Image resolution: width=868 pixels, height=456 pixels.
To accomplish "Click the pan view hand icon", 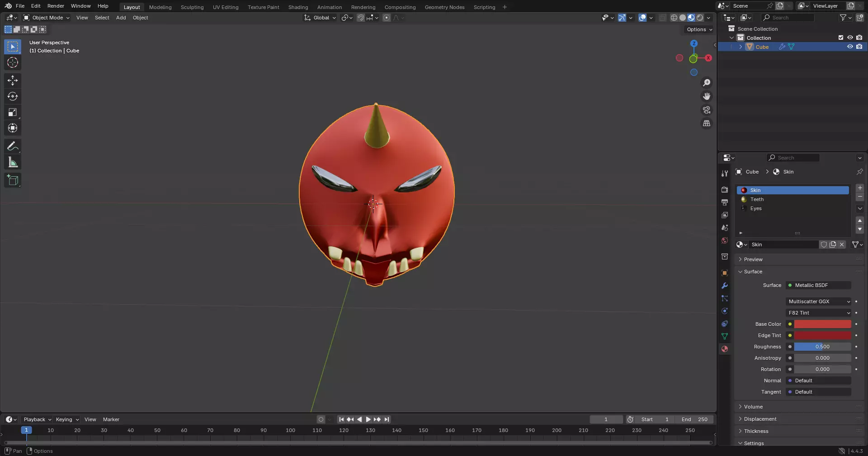I will coord(707,96).
